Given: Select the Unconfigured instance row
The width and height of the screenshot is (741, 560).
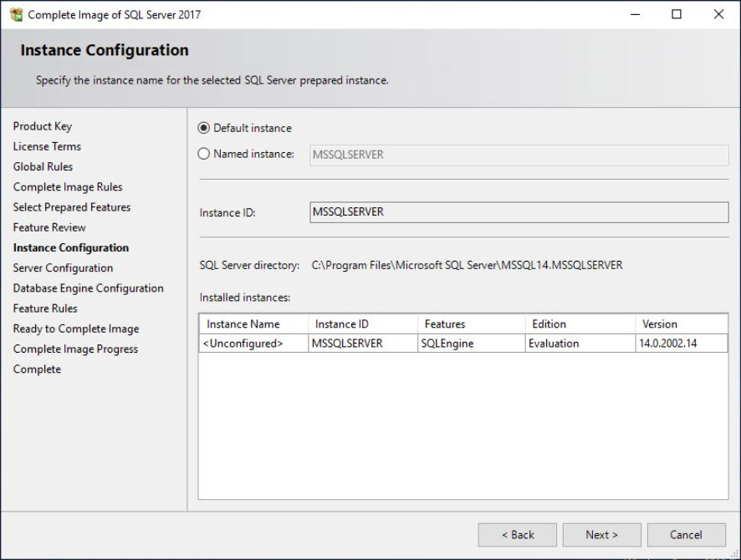Looking at the screenshot, I should pos(463,344).
